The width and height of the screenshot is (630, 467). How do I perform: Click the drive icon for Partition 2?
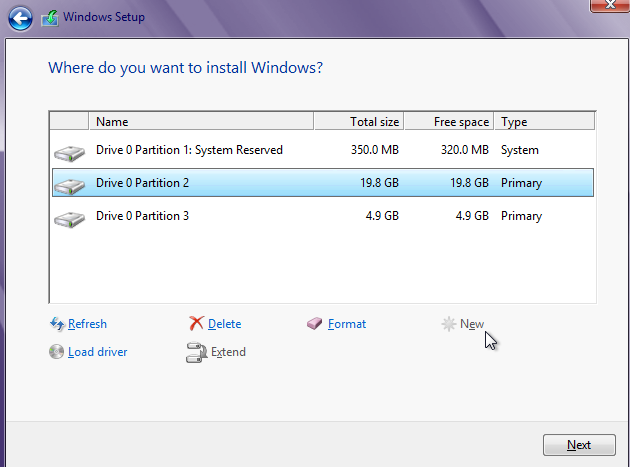(70, 186)
